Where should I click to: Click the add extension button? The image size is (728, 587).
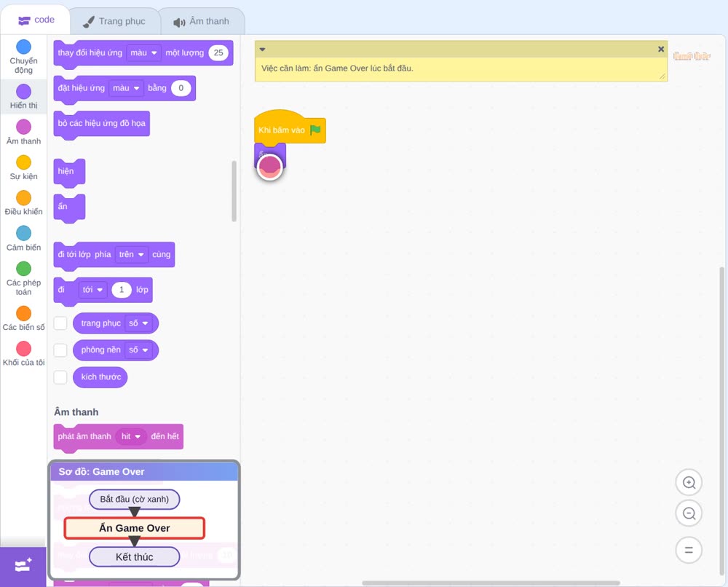pyautogui.click(x=23, y=566)
